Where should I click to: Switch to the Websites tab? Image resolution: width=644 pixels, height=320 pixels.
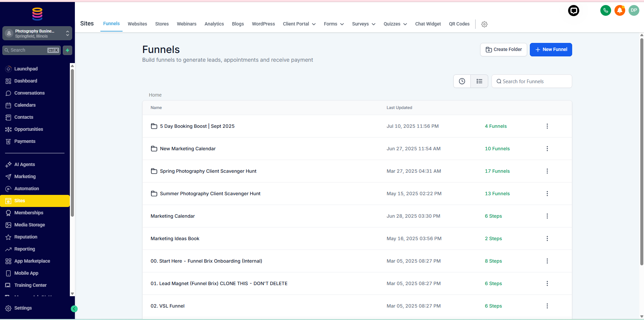pos(137,24)
